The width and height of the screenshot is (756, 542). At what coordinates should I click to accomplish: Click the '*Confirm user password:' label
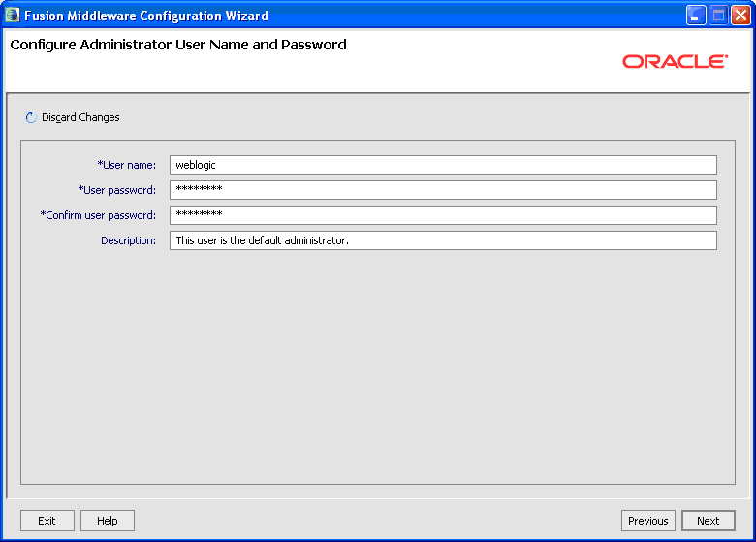click(98, 215)
